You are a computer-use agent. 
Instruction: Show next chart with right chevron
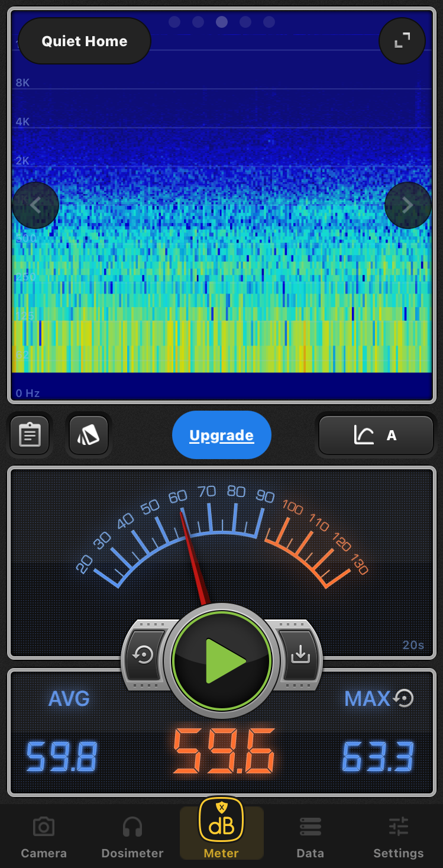click(408, 205)
